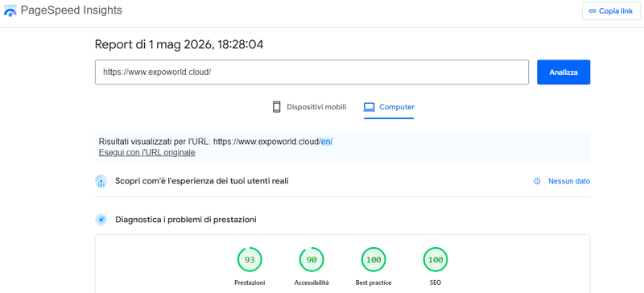Image resolution: width=644 pixels, height=293 pixels.
Task: Click the Copia link button
Action: pos(611,11)
